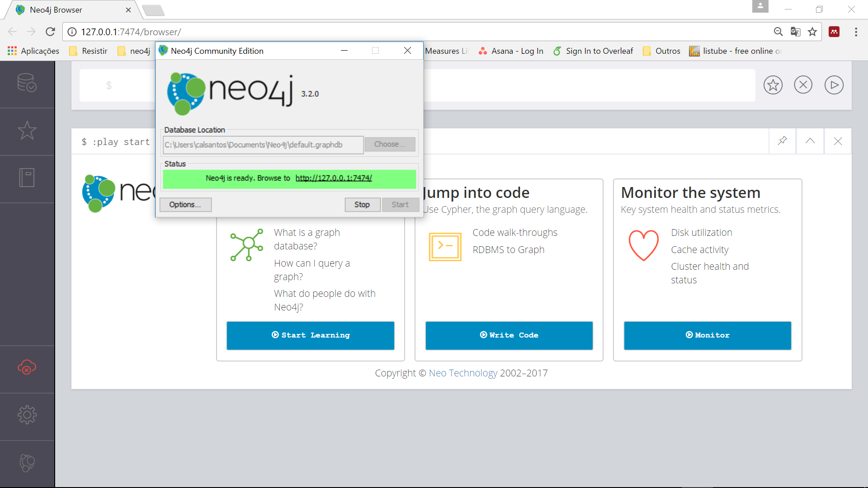Viewport: 868px width, 488px height.
Task: Click the search magnifier icon in address bar
Action: pyautogui.click(x=778, y=32)
